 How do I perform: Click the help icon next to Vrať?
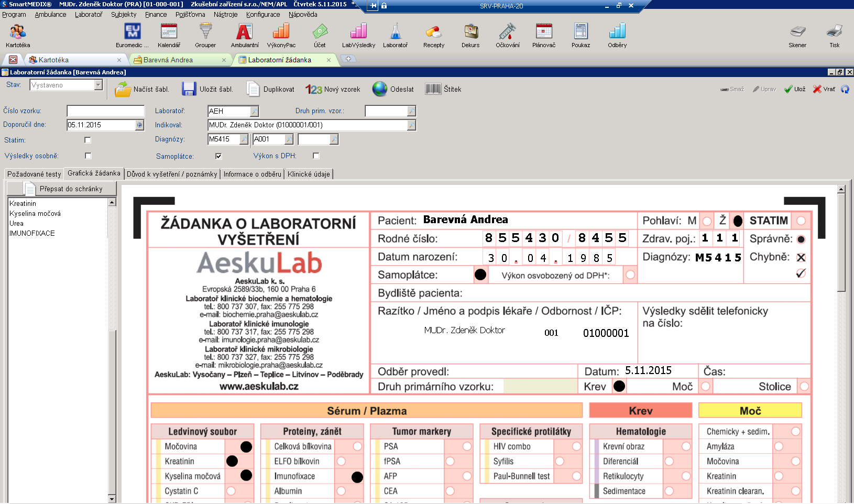[845, 89]
